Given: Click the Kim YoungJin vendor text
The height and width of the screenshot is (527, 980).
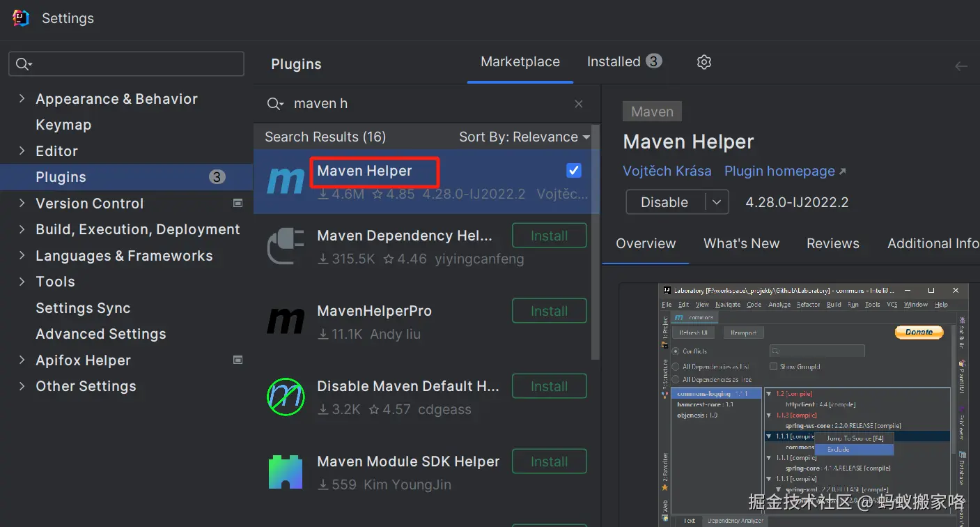Looking at the screenshot, I should pyautogui.click(x=407, y=484).
